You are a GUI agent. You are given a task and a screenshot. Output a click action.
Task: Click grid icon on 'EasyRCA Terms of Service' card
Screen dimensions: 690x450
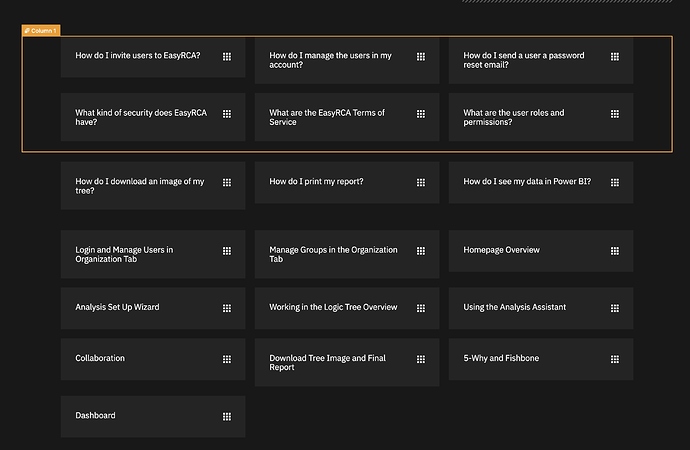(x=421, y=115)
